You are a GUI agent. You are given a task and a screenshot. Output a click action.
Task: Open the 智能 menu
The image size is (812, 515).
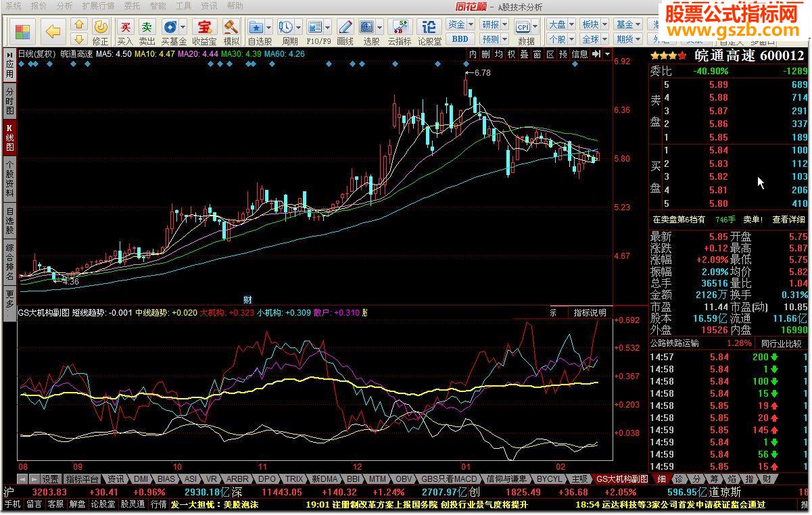tap(158, 6)
